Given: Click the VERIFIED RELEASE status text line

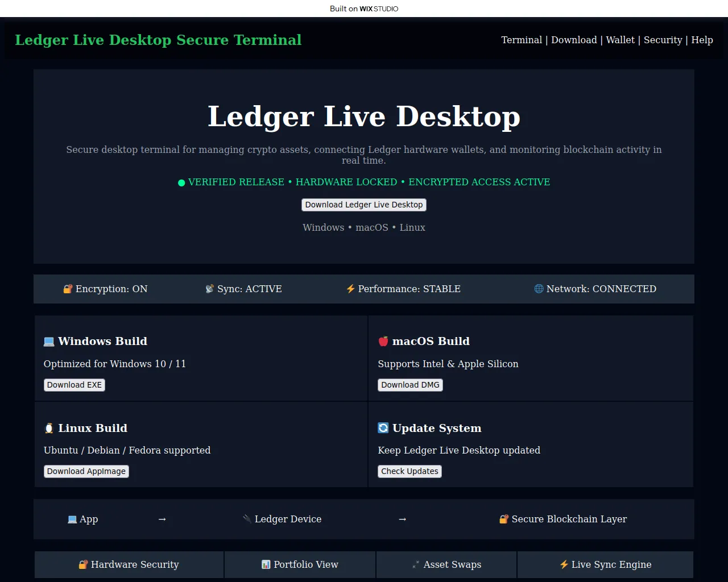Looking at the screenshot, I should 364,182.
